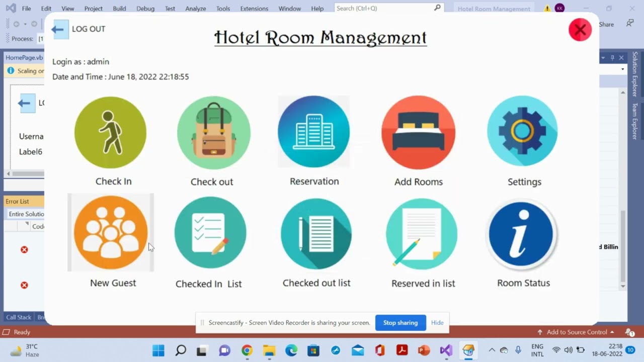Viewport: 644px width, 362px height.
Task: Open the Project menu in Visual Studio
Action: click(94, 9)
